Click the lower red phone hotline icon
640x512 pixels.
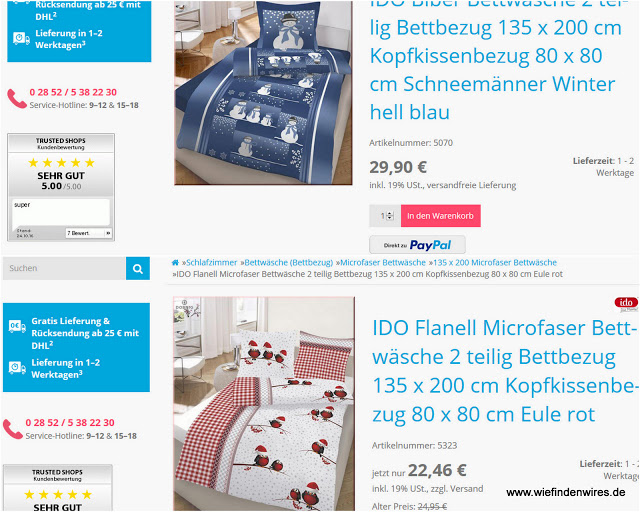coord(13,429)
